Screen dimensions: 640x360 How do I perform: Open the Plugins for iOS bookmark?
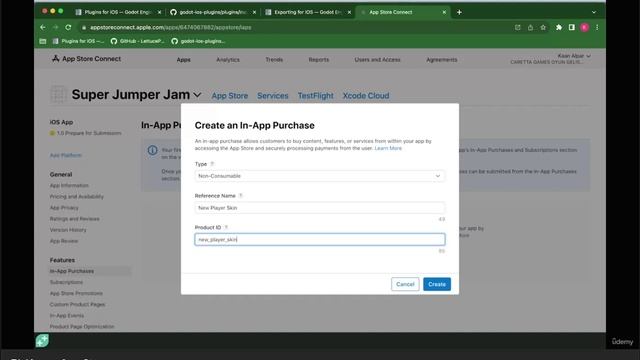point(78,41)
